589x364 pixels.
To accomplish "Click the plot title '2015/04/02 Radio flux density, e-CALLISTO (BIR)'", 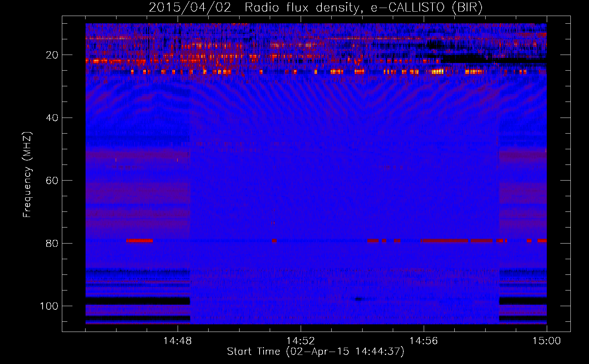I will point(316,7).
